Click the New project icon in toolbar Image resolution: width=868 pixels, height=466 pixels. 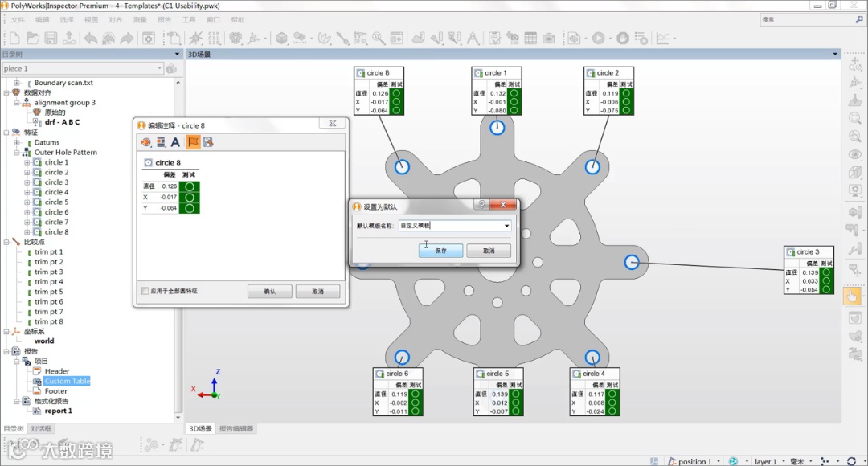(x=15, y=39)
